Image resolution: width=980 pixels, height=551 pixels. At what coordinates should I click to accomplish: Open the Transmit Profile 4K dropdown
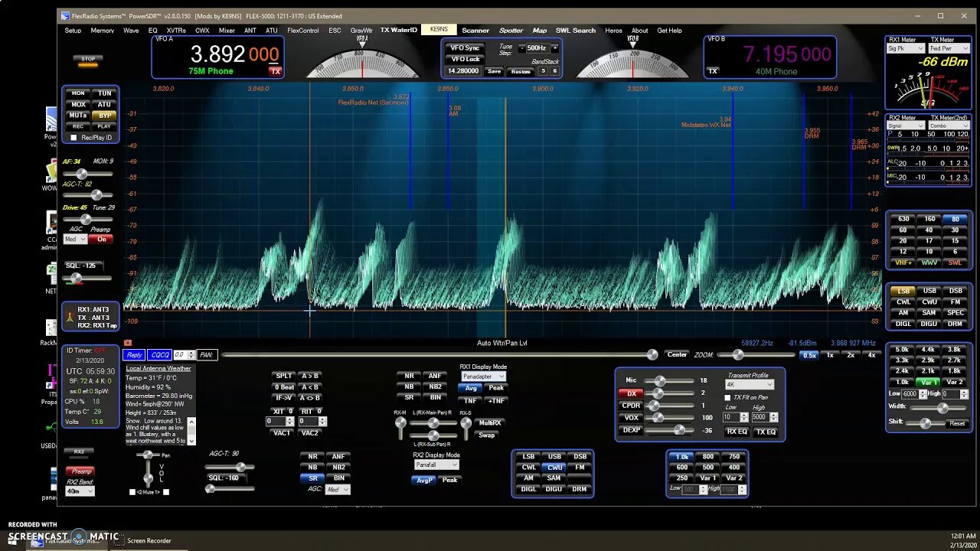(750, 385)
